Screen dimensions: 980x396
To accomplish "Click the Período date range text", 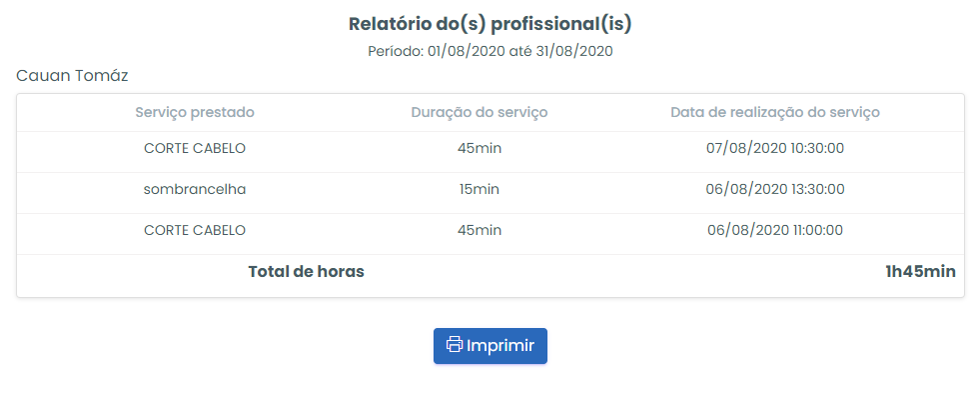I will [x=490, y=51].
